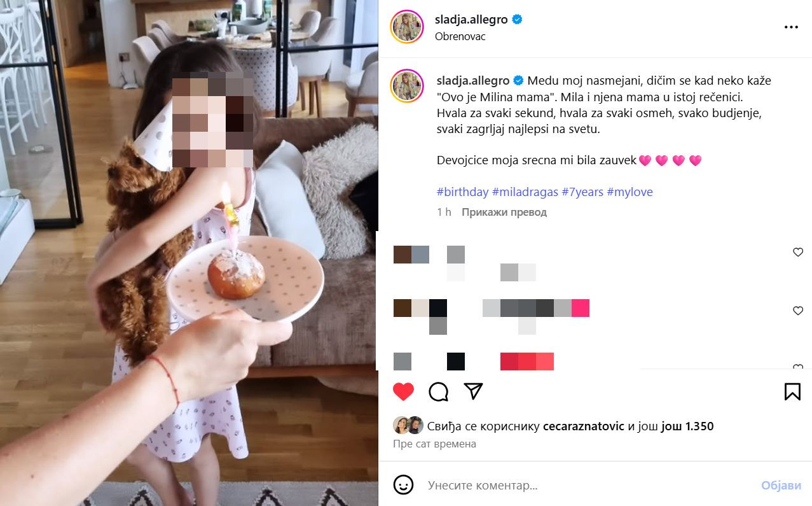Open the three-dot more options menu

(791, 27)
